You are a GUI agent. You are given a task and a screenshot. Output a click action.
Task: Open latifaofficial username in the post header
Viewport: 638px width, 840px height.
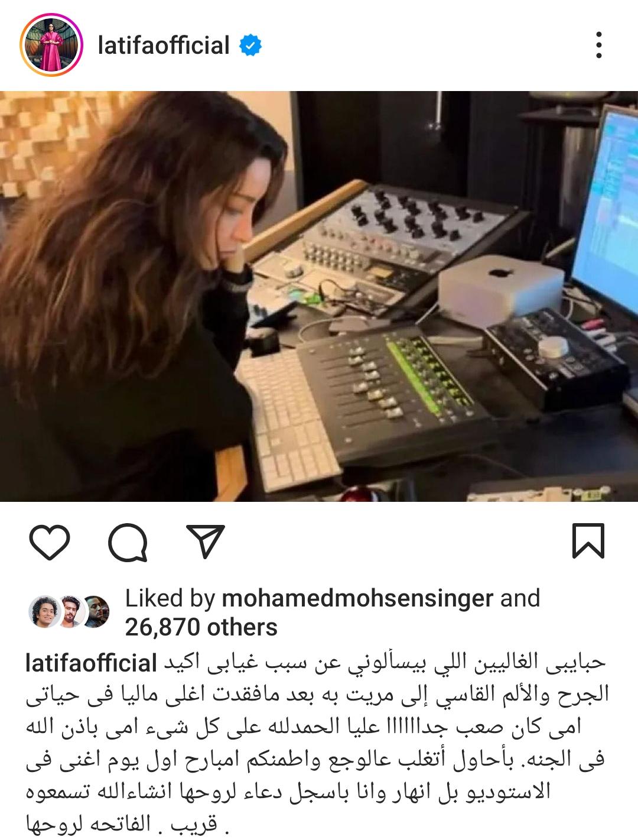[x=164, y=46]
